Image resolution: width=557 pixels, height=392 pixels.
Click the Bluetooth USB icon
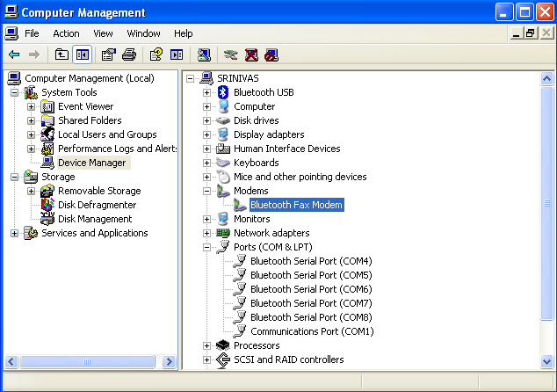pyautogui.click(x=223, y=92)
